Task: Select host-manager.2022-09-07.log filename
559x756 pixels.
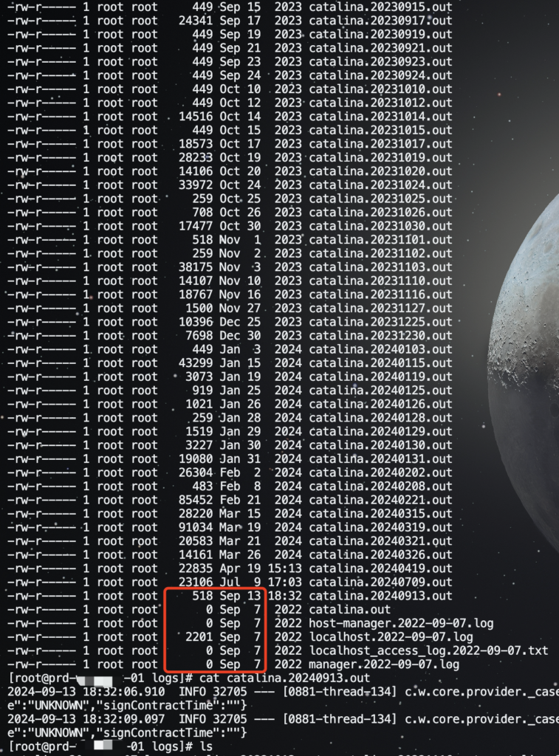Action: click(x=401, y=623)
